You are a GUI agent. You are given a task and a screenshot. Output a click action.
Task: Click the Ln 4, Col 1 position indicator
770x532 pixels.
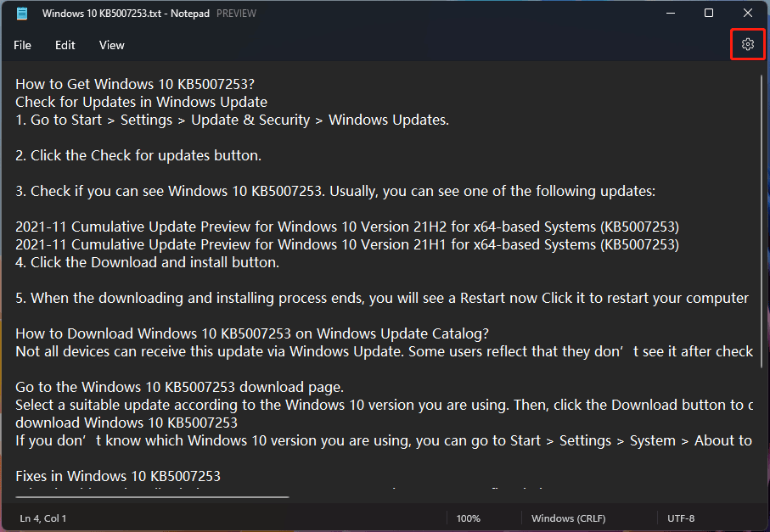click(x=42, y=518)
